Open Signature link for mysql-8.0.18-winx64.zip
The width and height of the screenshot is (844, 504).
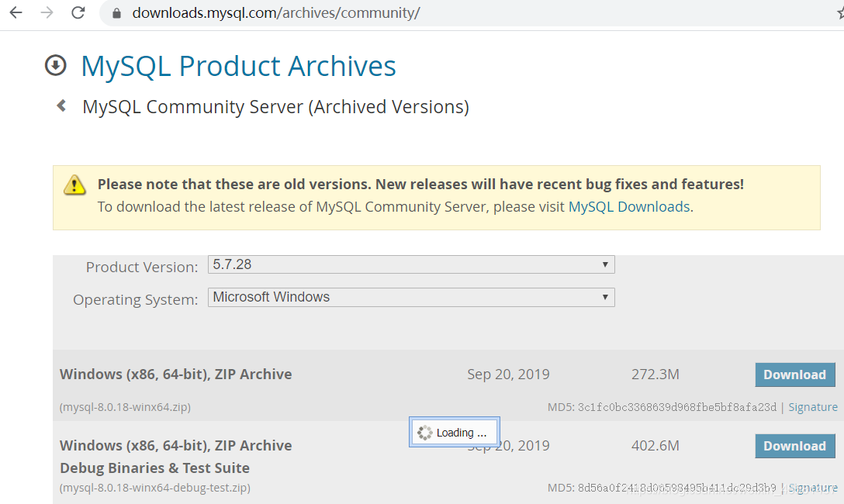(x=813, y=407)
